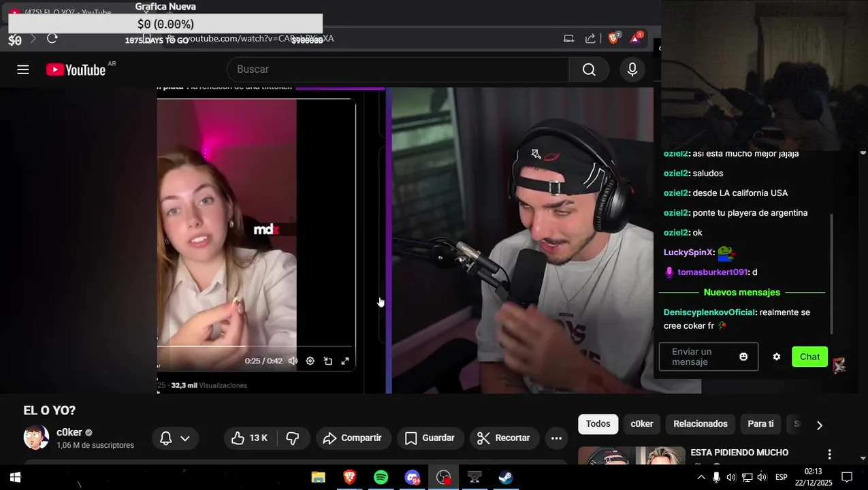This screenshot has height=490, width=868.
Task: Open more actions three-dot menu
Action: point(556,438)
